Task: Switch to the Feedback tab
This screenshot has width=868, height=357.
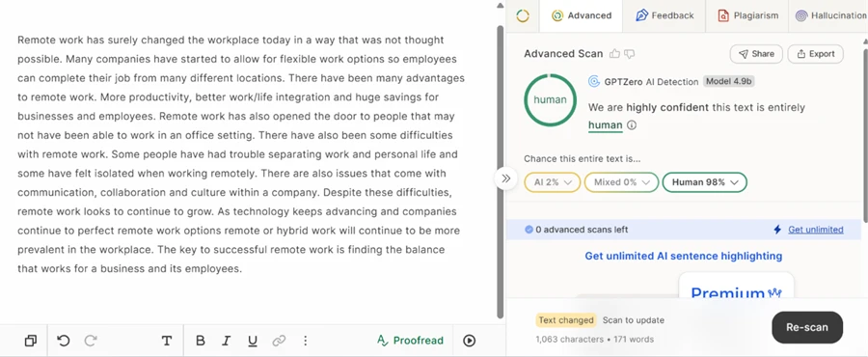Action: click(664, 15)
